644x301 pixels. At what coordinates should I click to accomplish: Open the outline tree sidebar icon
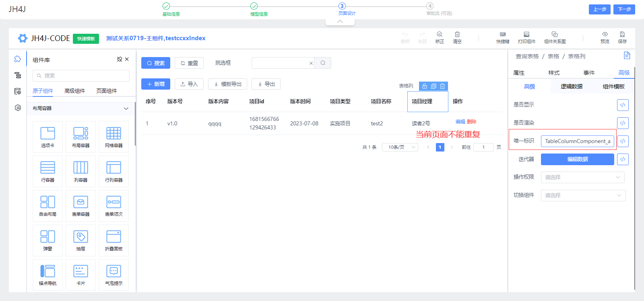click(18, 75)
